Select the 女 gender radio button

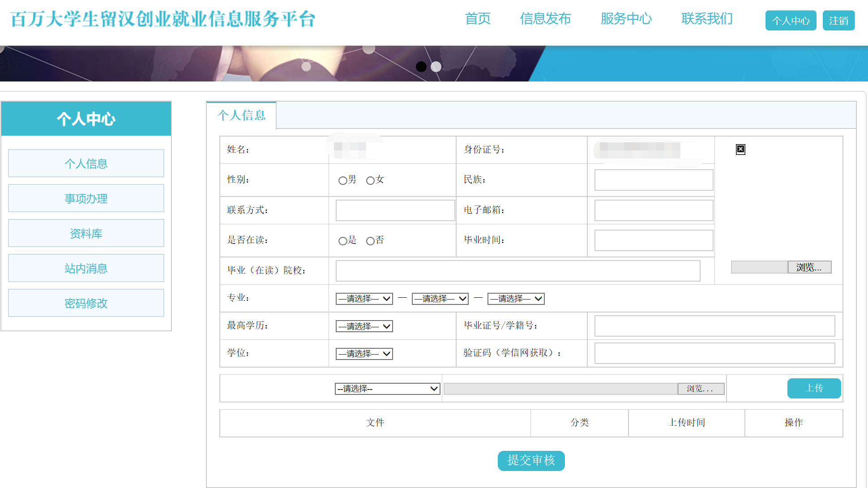pos(370,180)
